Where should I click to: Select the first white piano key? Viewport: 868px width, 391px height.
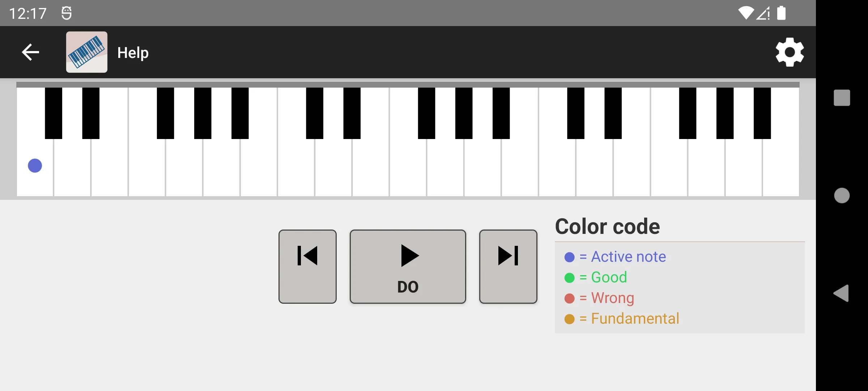point(34,166)
